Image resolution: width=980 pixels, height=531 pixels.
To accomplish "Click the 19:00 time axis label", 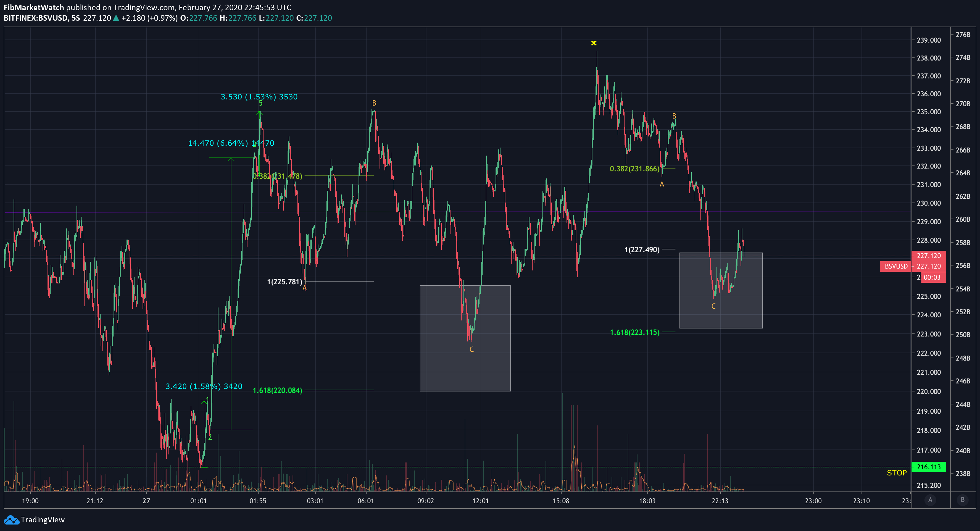I will [30, 500].
